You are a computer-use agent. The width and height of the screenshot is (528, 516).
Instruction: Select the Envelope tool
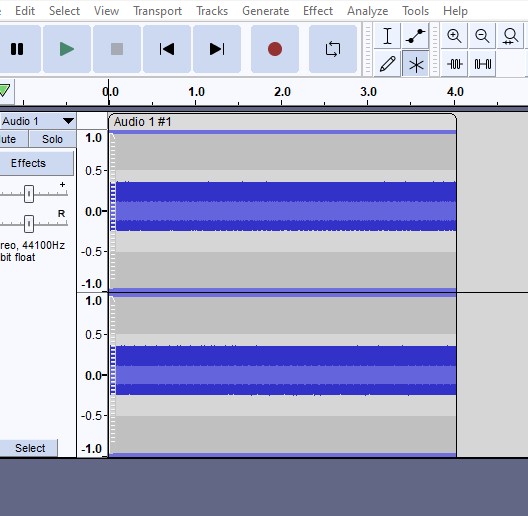(x=415, y=36)
